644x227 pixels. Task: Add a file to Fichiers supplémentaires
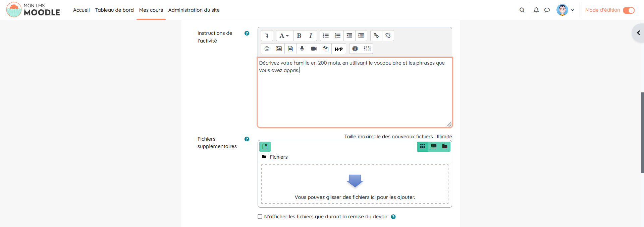pos(265,147)
